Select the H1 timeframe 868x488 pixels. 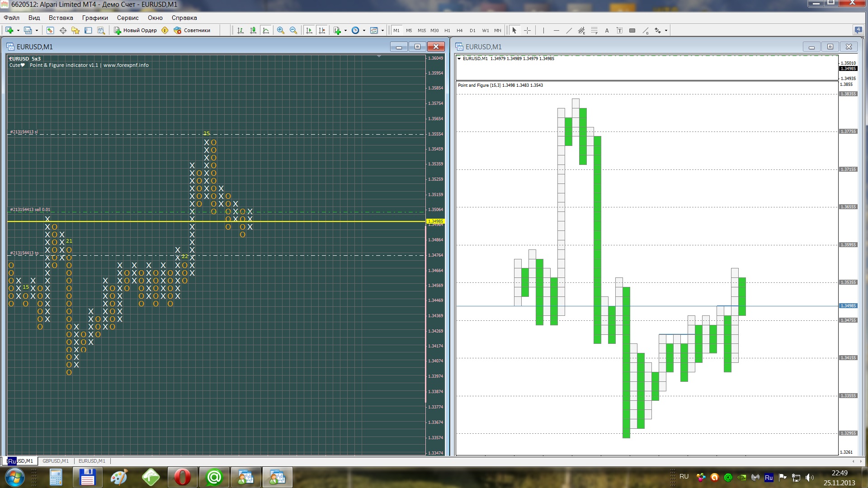[447, 30]
